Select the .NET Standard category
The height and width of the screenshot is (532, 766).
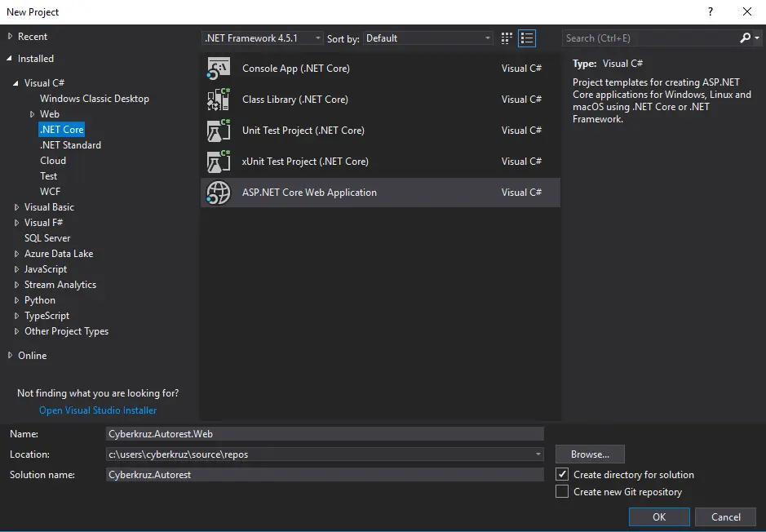(70, 145)
